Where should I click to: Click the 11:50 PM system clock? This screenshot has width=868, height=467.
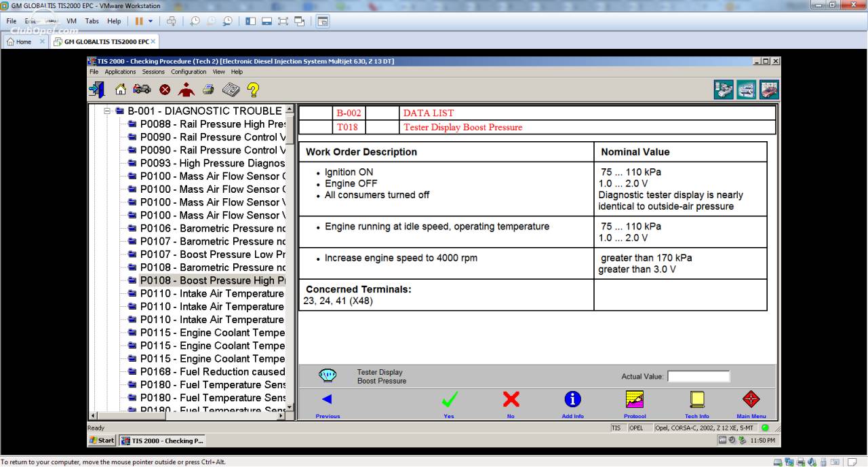coord(763,441)
